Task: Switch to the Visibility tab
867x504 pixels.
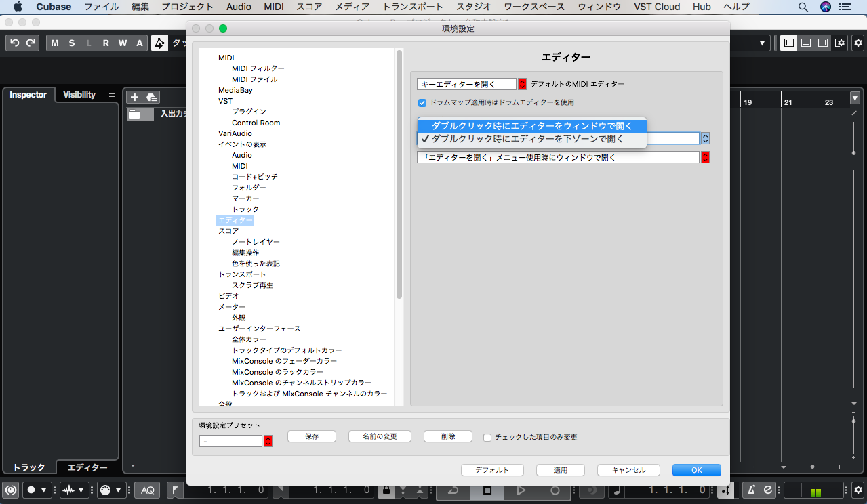Action: (x=79, y=95)
